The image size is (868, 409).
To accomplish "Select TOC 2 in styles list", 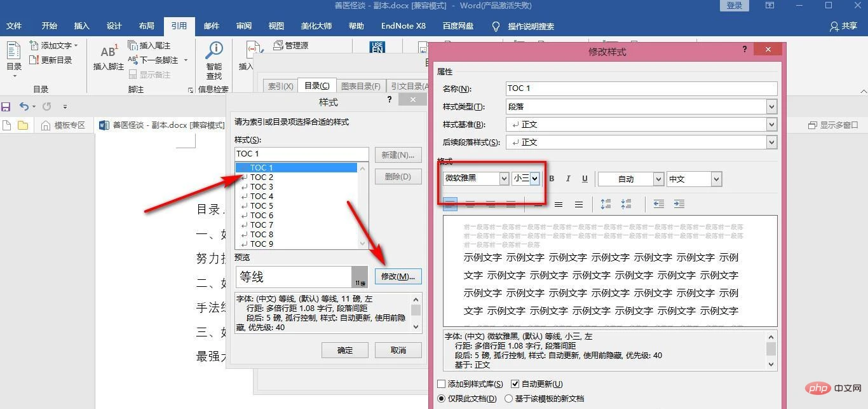I will 261,177.
